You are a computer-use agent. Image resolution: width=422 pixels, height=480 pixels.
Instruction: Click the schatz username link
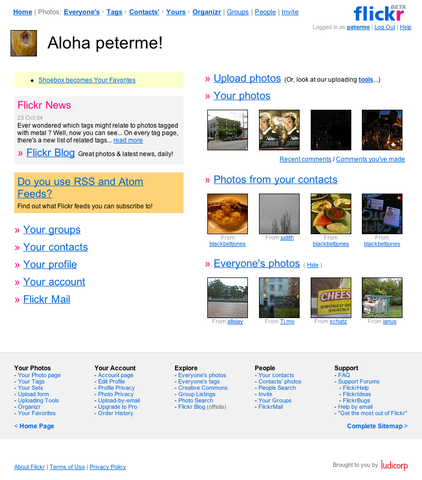click(x=338, y=322)
